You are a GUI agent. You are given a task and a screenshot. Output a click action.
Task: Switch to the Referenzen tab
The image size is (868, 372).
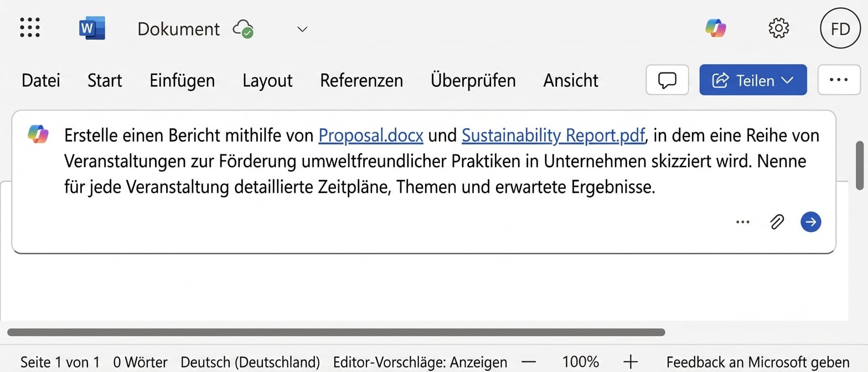pyautogui.click(x=361, y=80)
